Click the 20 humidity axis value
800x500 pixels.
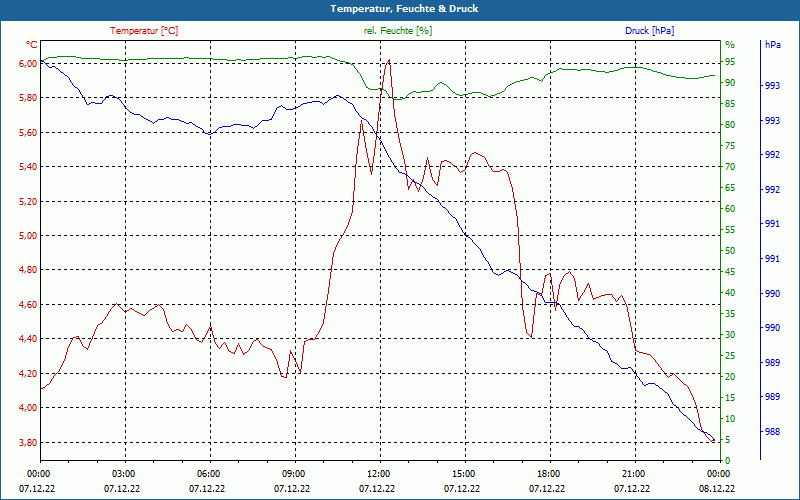(730, 377)
